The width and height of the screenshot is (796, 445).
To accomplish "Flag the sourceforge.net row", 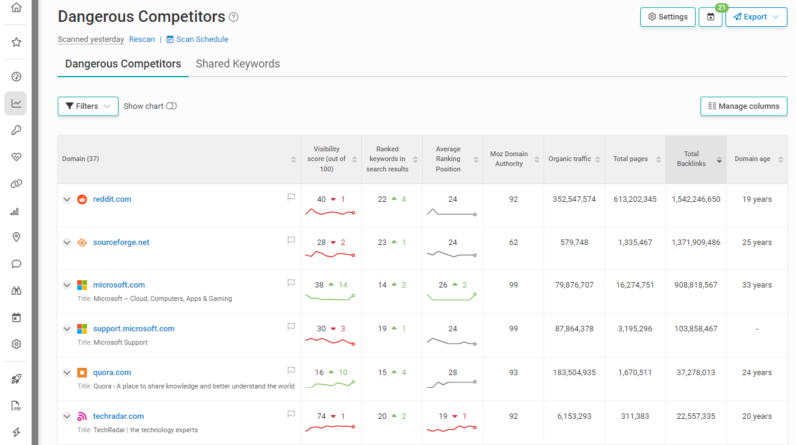I will point(291,240).
